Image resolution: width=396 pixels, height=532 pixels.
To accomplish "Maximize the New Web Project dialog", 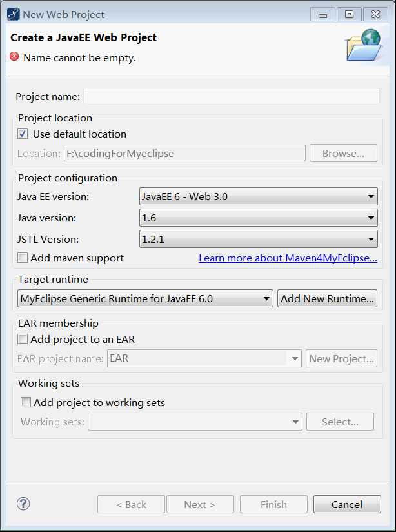I will 349,15.
